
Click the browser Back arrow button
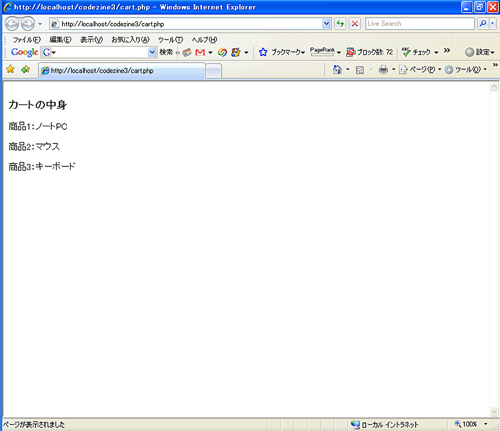point(12,24)
